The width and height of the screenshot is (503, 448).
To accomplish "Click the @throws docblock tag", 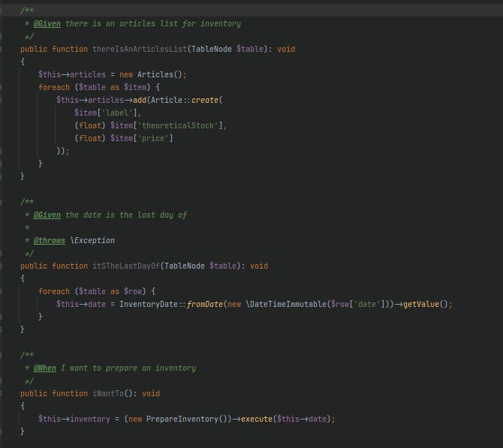I will (x=49, y=241).
